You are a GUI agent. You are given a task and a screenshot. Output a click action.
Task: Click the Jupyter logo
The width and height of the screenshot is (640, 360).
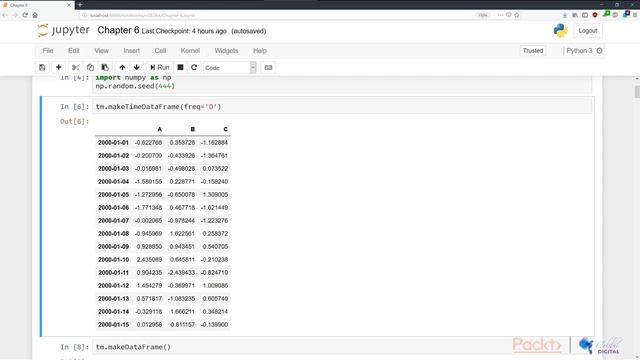point(63,31)
